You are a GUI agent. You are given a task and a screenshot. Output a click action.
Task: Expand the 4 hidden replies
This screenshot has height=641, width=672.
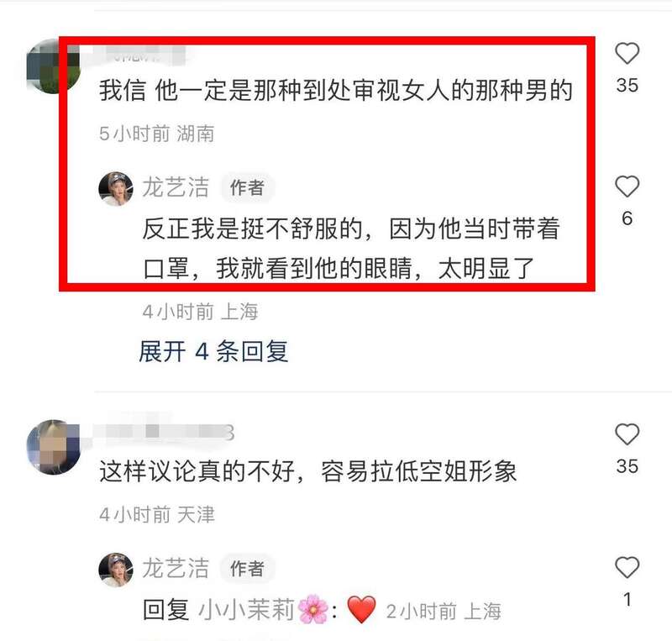(213, 352)
